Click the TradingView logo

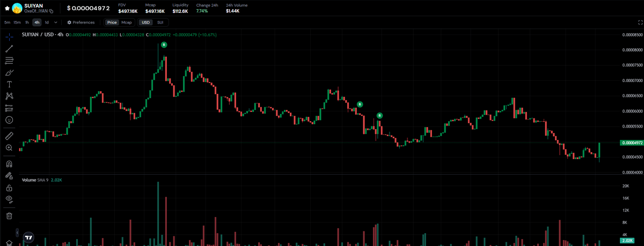click(x=29, y=237)
